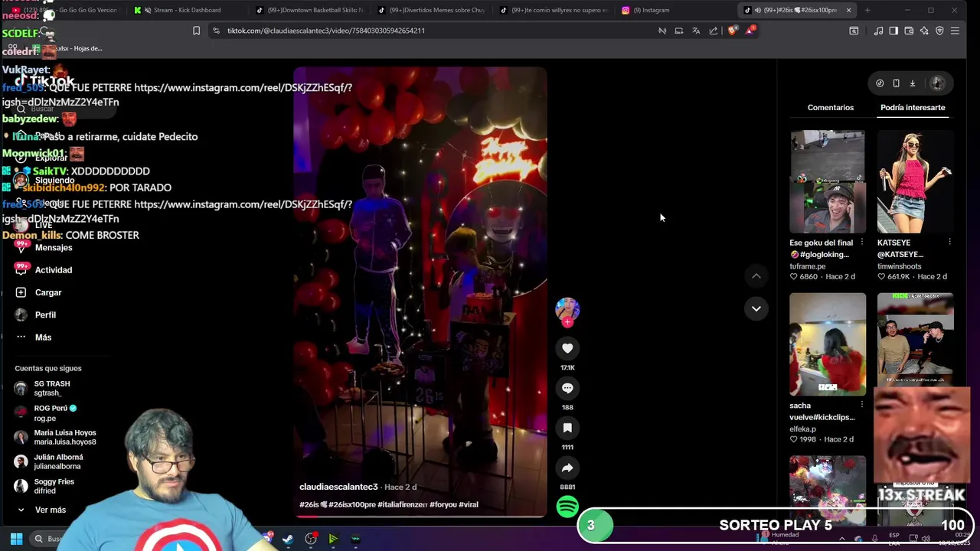Switch to the Instagram browser tab
Image resolution: width=980 pixels, height=551 pixels.
pos(674,10)
